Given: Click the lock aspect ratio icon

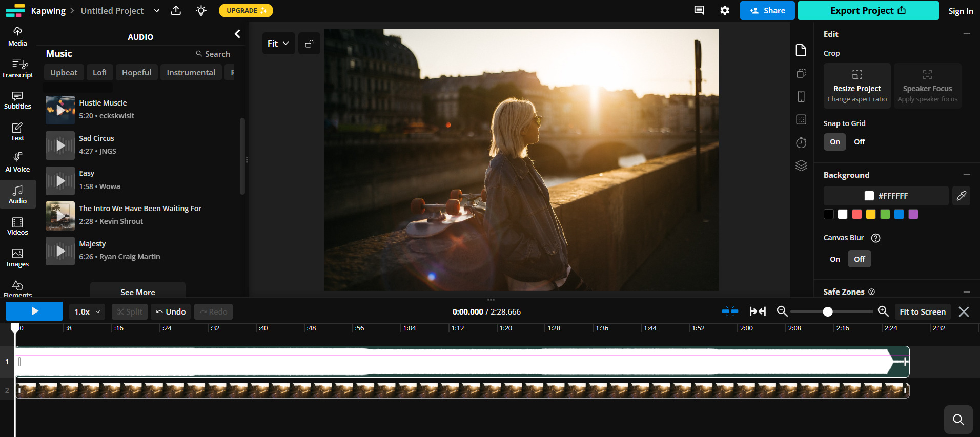Looking at the screenshot, I should (x=309, y=44).
